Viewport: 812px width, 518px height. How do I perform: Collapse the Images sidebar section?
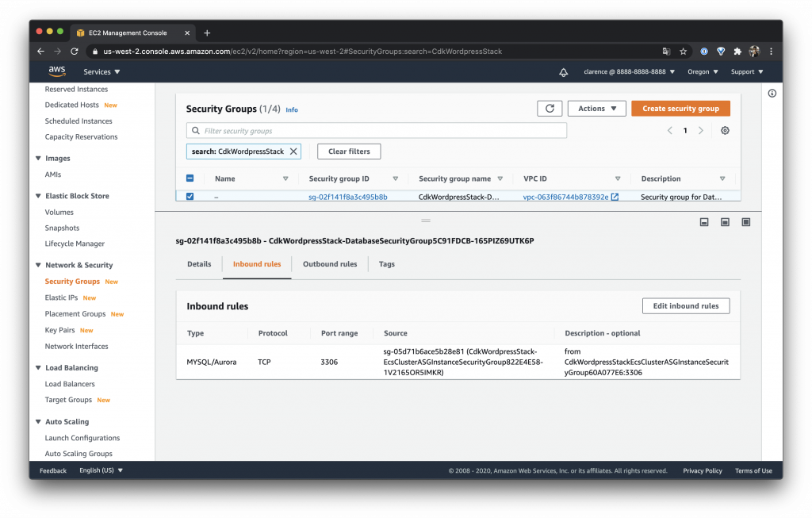point(38,158)
